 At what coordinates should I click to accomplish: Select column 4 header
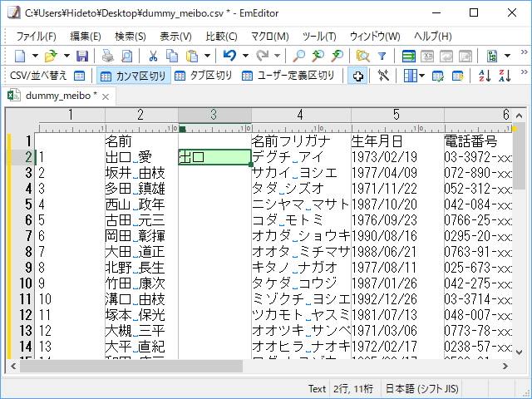coord(301,115)
